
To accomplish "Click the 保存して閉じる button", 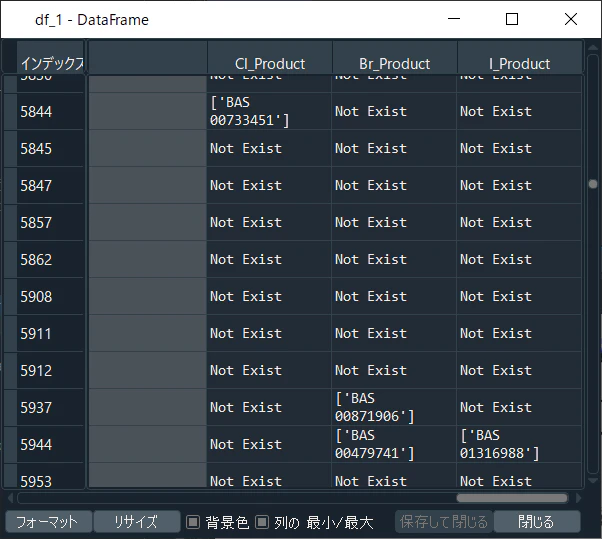I will (444, 522).
